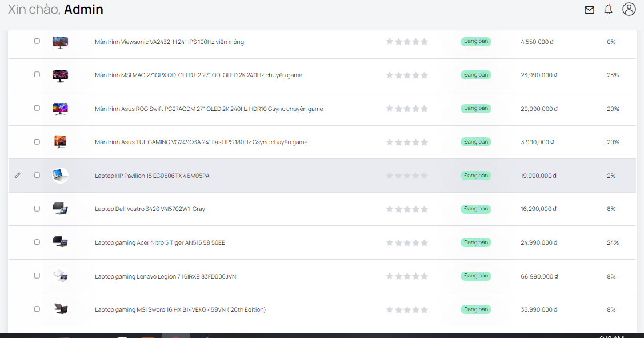
Task: Click the 23% discount value
Action: (613, 75)
